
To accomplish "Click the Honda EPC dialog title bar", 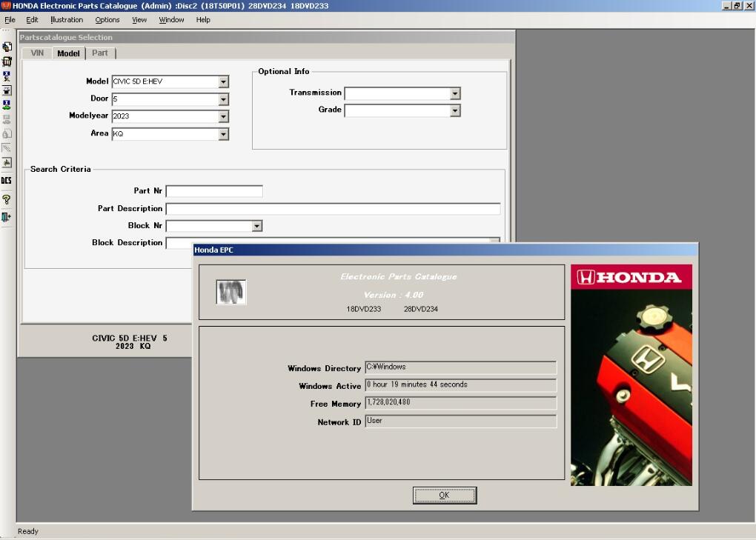I will [x=445, y=250].
